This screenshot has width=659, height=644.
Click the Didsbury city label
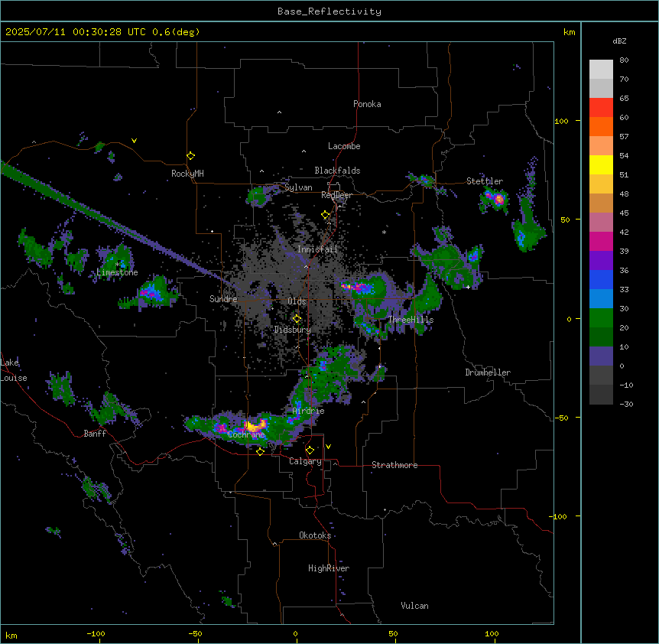tap(293, 330)
